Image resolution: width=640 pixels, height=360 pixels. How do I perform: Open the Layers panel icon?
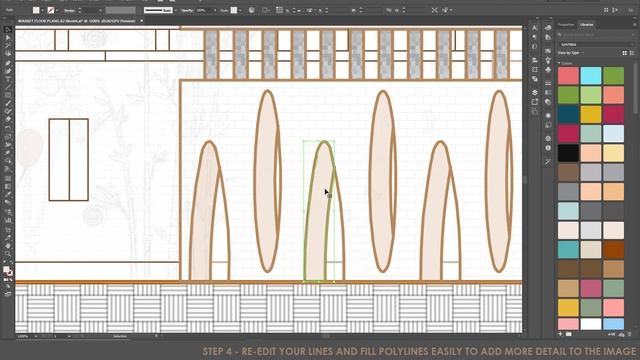click(535, 93)
